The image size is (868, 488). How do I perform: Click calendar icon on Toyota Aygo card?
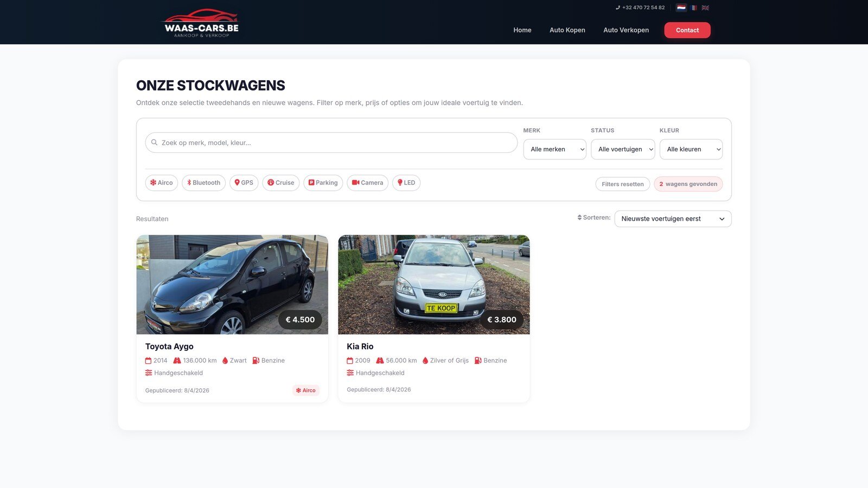pos(148,361)
